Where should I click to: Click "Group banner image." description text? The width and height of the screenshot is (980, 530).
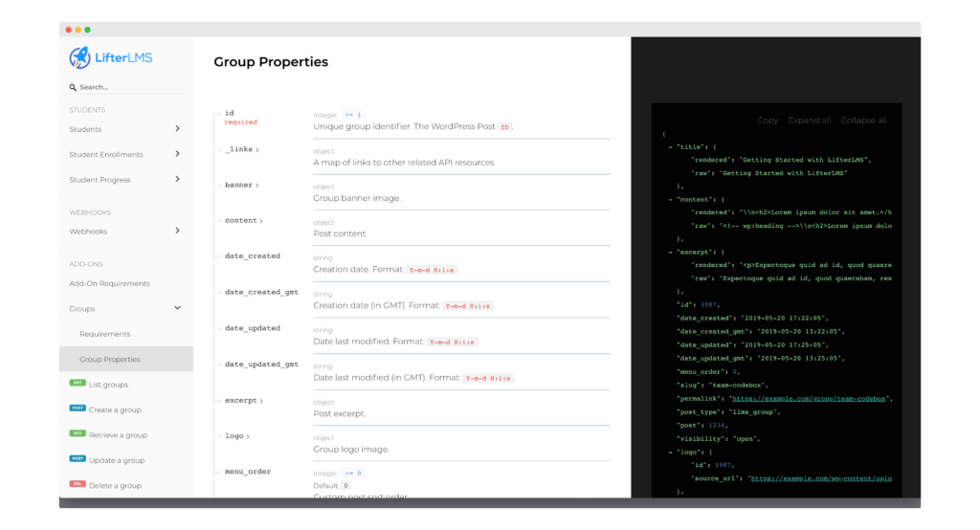357,198
